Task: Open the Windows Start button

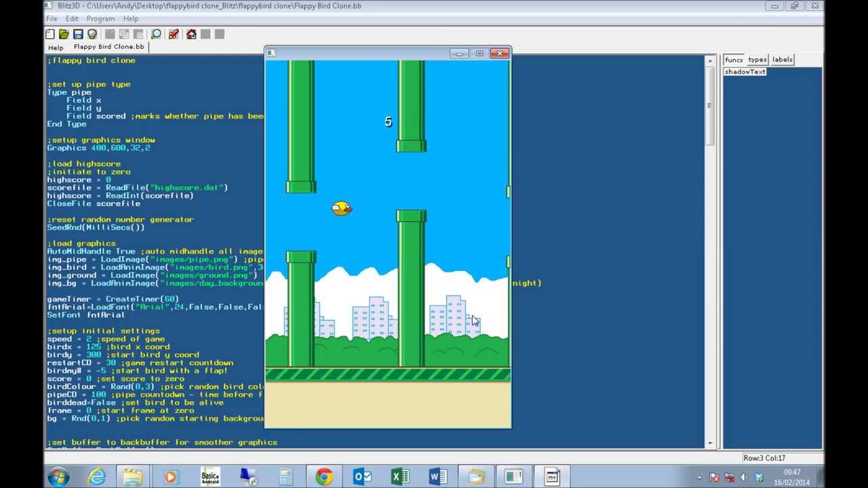Action: click(58, 477)
